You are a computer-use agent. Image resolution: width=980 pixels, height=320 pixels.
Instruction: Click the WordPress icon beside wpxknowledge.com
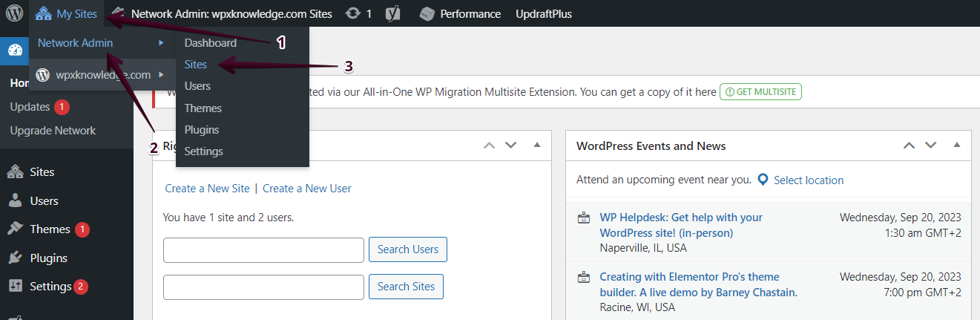tap(44, 75)
